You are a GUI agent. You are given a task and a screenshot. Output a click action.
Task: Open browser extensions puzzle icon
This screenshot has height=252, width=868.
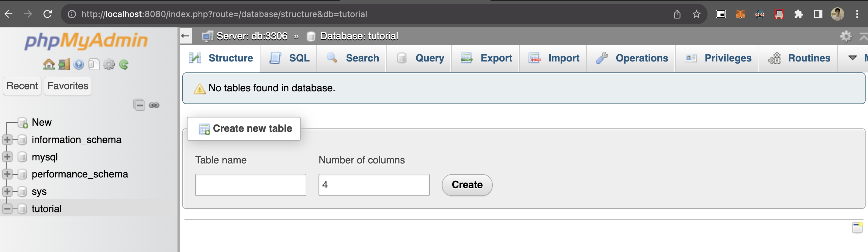pyautogui.click(x=798, y=14)
